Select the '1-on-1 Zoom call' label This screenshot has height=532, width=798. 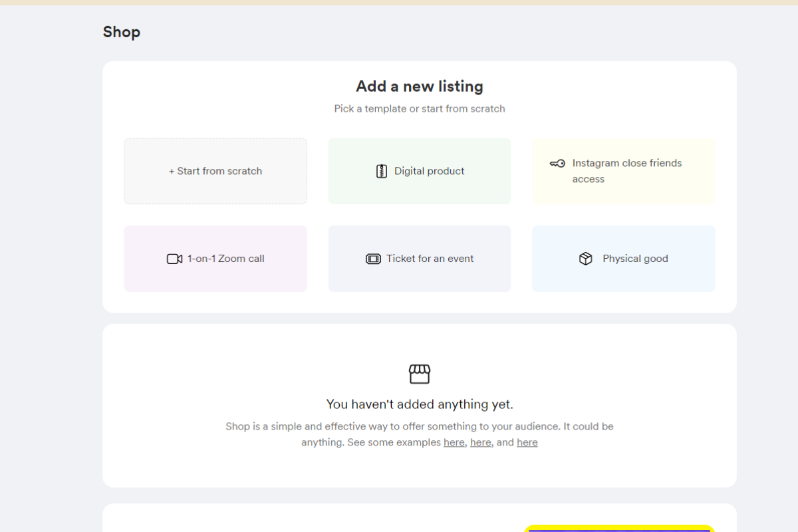[x=225, y=259]
